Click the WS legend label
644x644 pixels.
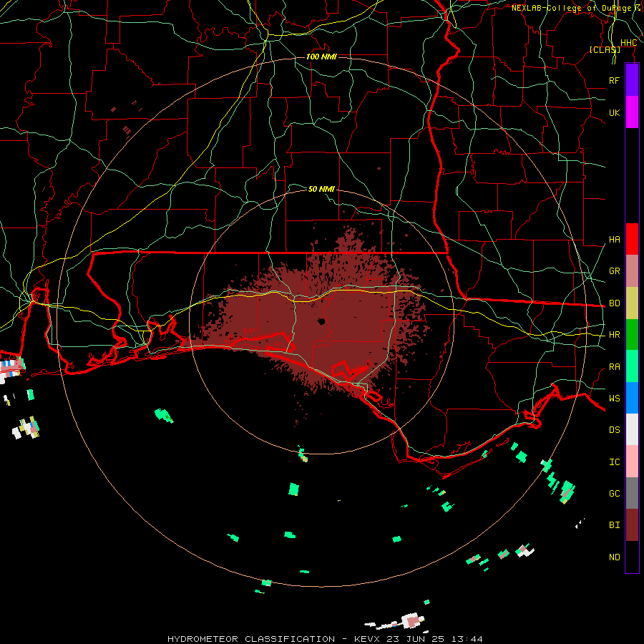pyautogui.click(x=614, y=399)
